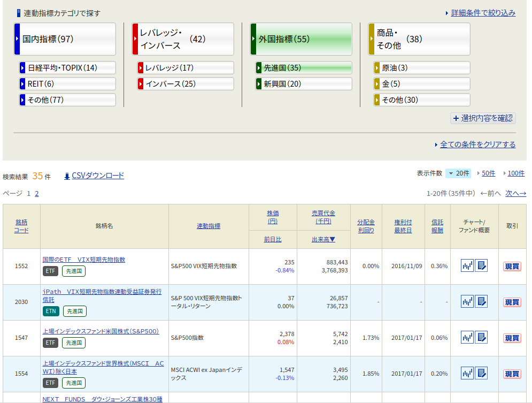
Task: Click chart icon for code 1554
Action: 467,373
